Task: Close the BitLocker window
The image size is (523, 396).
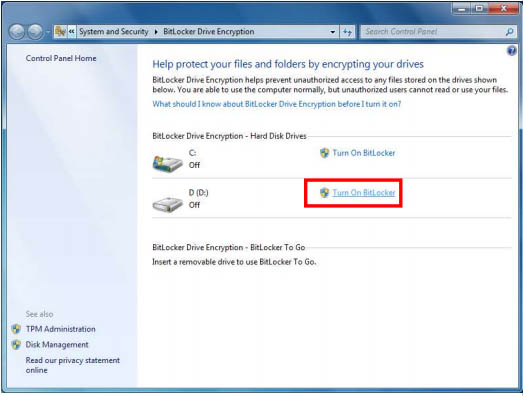Action: click(503, 9)
